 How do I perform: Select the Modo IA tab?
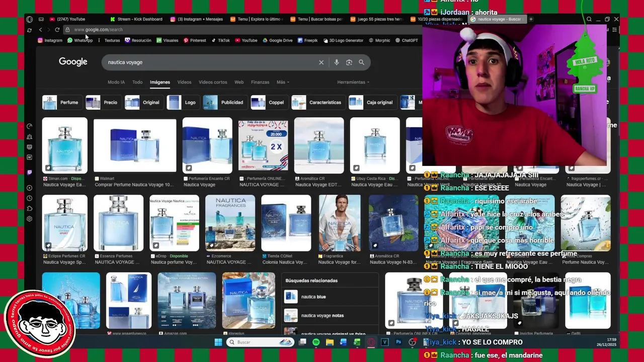[x=116, y=82]
